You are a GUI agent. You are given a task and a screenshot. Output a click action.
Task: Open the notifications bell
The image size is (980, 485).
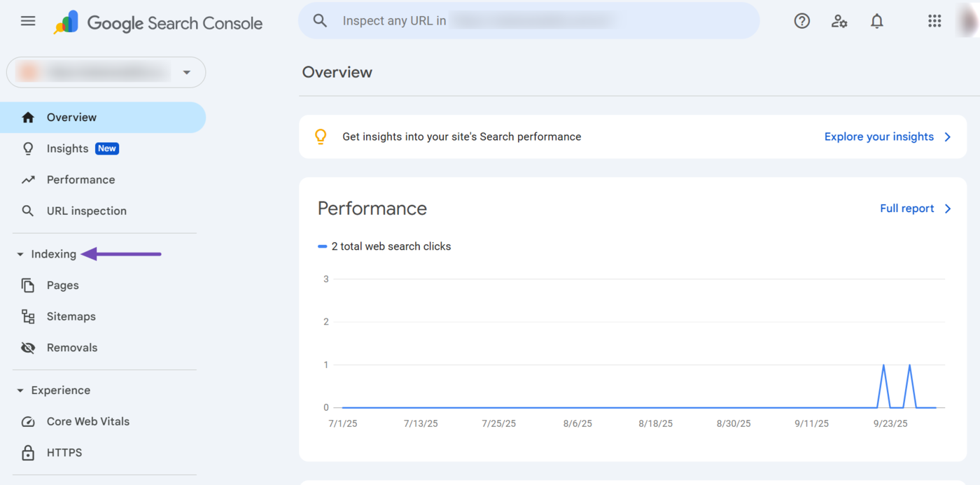point(876,21)
